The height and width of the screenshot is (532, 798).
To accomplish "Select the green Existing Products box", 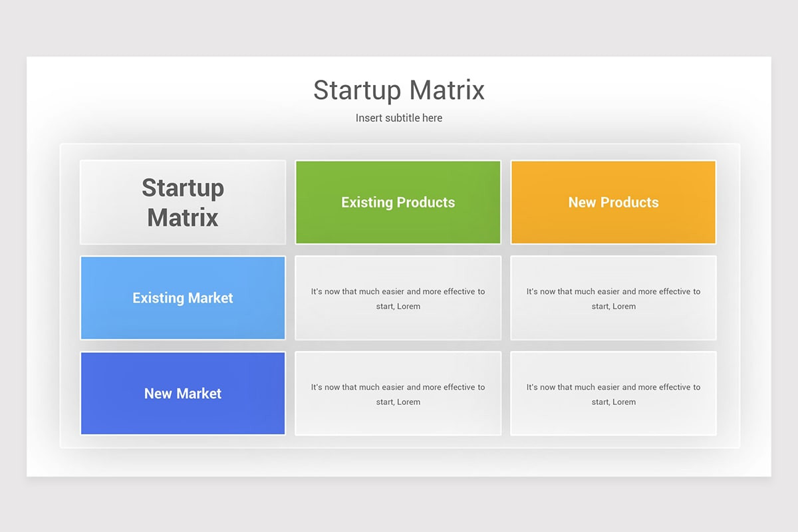I will [398, 202].
